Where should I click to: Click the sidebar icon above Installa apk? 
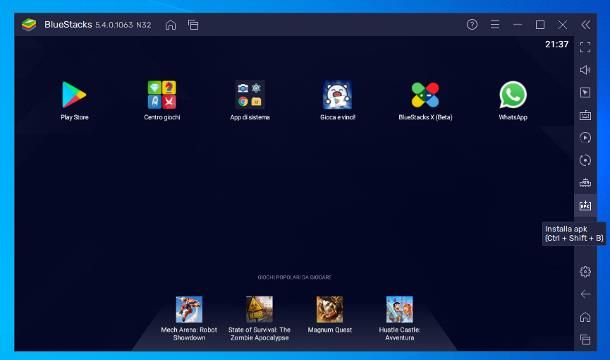pos(585,183)
